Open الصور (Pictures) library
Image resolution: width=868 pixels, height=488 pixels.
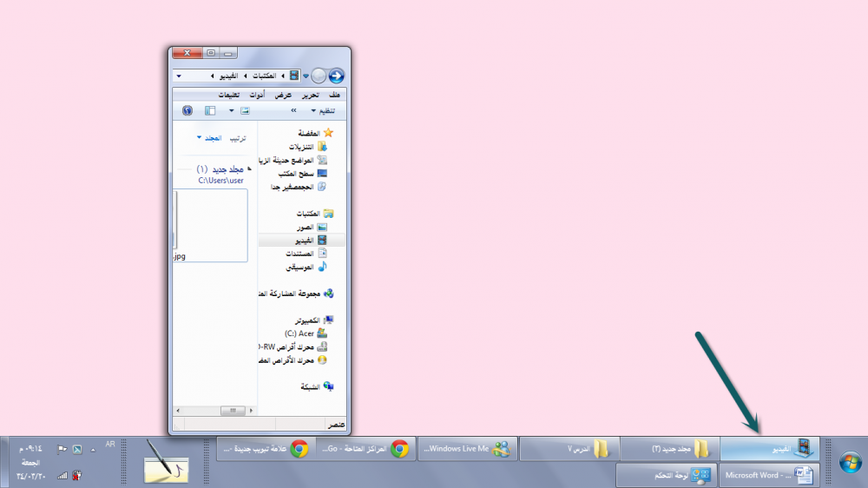(x=305, y=227)
